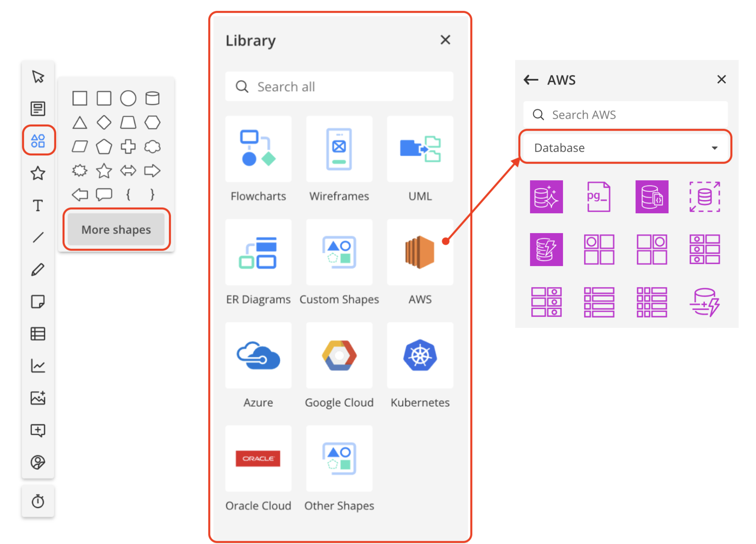
Task: Pick the trapezoid shape
Action: coord(128,122)
